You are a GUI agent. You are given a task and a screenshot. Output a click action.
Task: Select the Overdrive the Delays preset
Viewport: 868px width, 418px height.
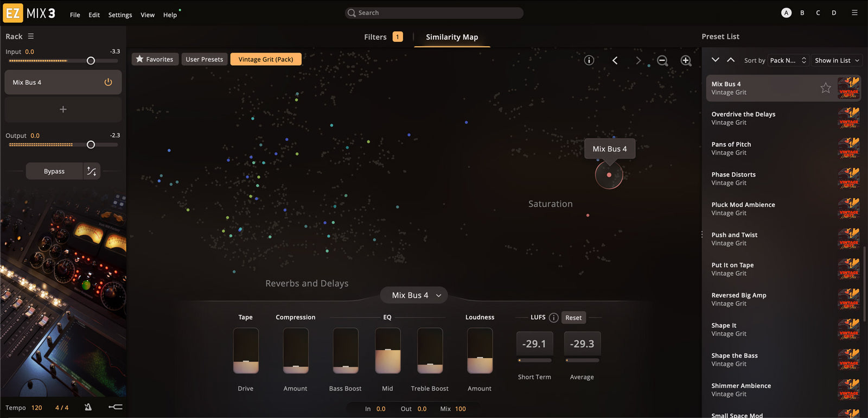tap(783, 118)
